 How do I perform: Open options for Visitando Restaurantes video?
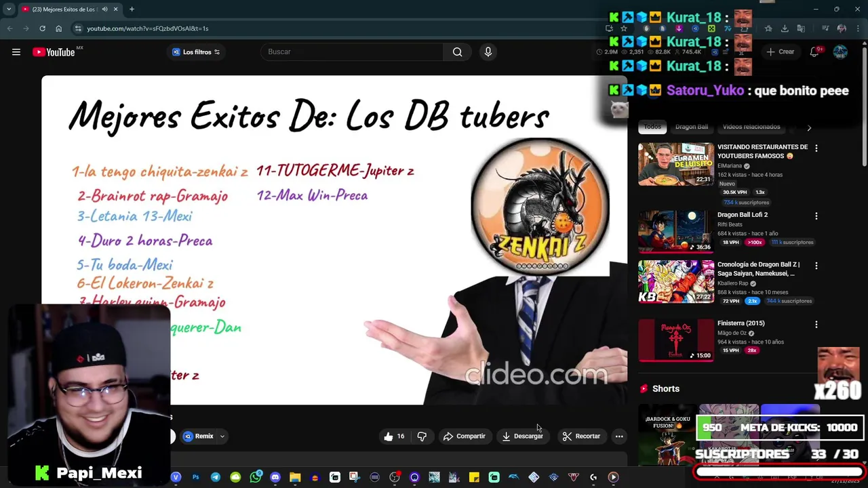pos(816,148)
